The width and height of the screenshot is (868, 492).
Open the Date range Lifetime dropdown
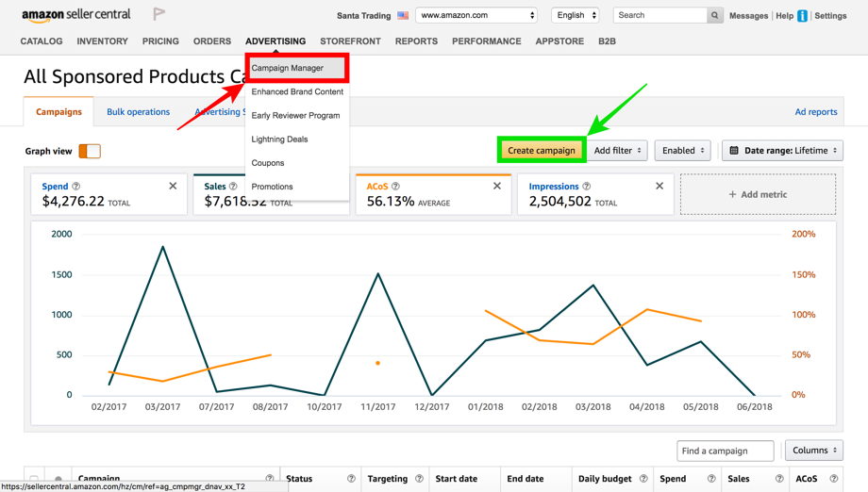tap(782, 151)
